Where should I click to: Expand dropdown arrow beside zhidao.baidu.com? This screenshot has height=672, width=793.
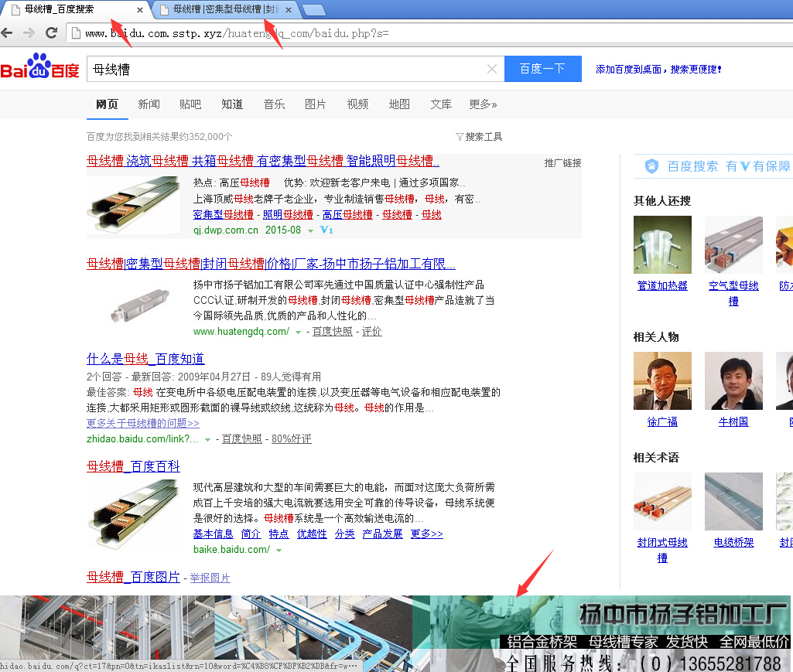coord(207,440)
